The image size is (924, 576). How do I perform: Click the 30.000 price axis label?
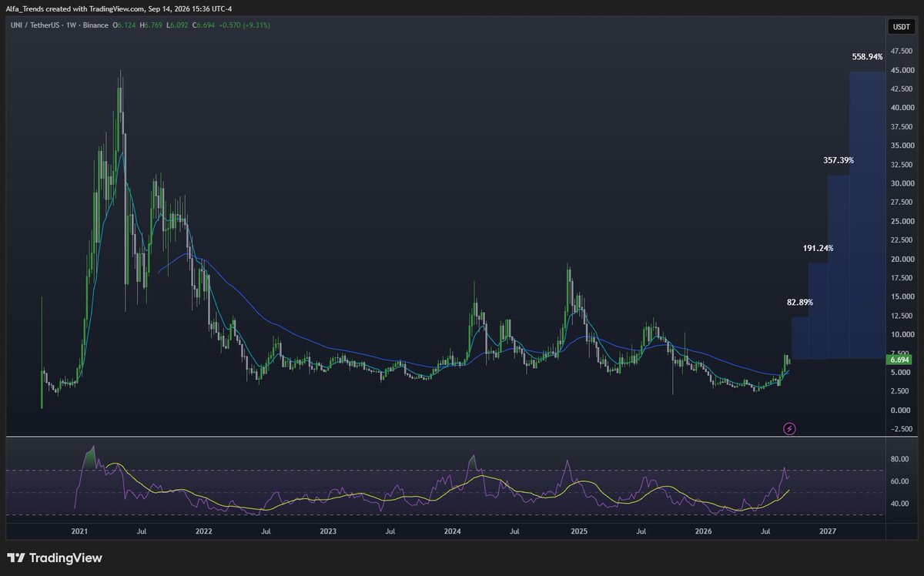[x=901, y=183]
